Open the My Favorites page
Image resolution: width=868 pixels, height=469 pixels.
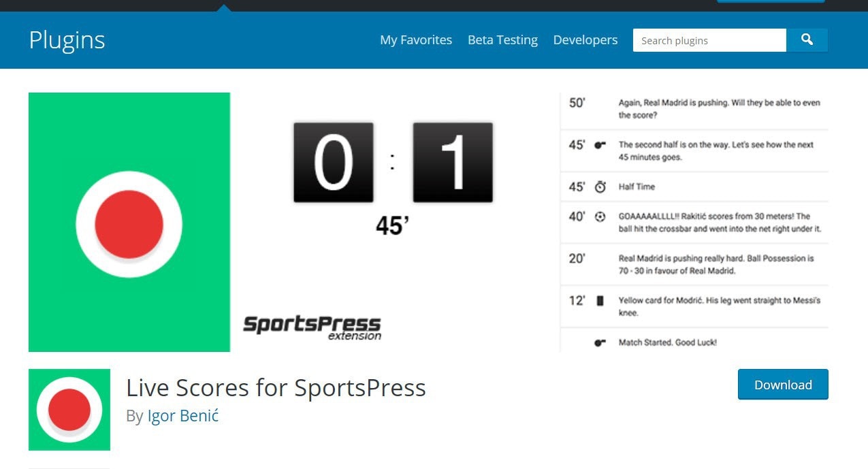pos(416,40)
